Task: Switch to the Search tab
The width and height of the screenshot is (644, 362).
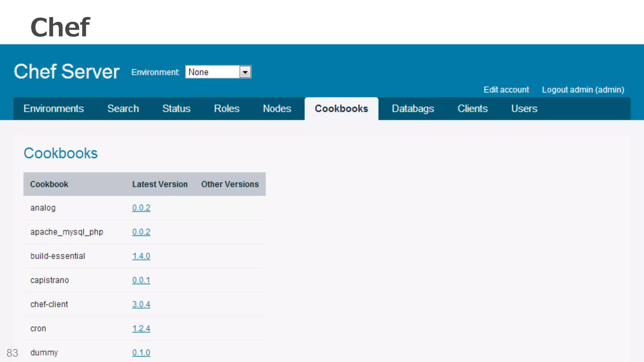Action: (x=123, y=109)
